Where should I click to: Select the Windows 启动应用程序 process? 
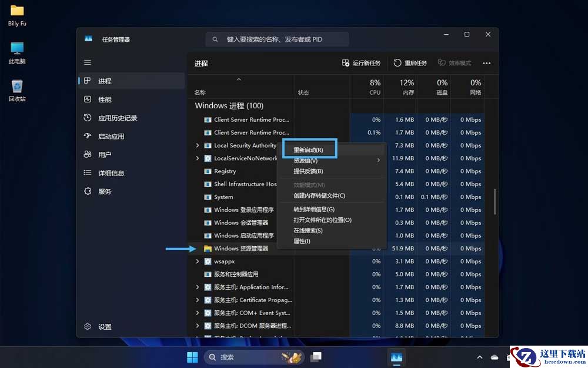(244, 236)
